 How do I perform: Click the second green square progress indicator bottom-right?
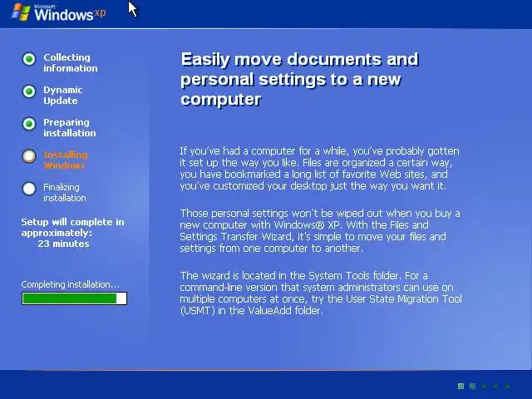tap(472, 386)
